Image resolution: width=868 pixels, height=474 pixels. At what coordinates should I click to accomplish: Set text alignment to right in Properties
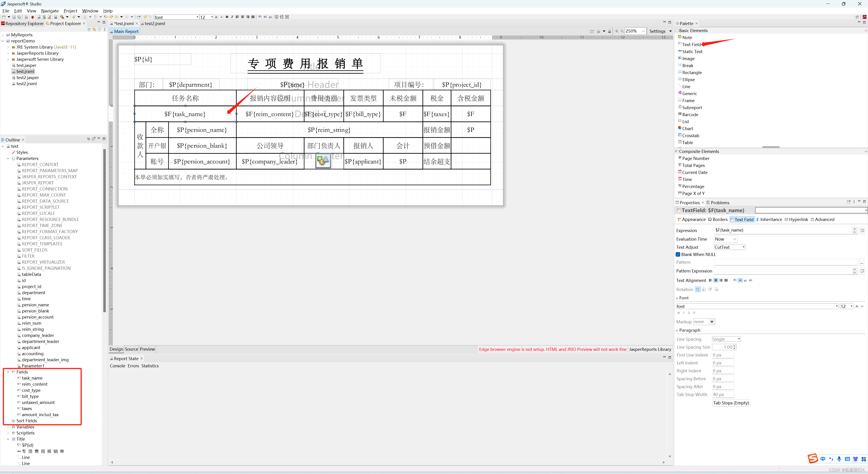click(721, 280)
